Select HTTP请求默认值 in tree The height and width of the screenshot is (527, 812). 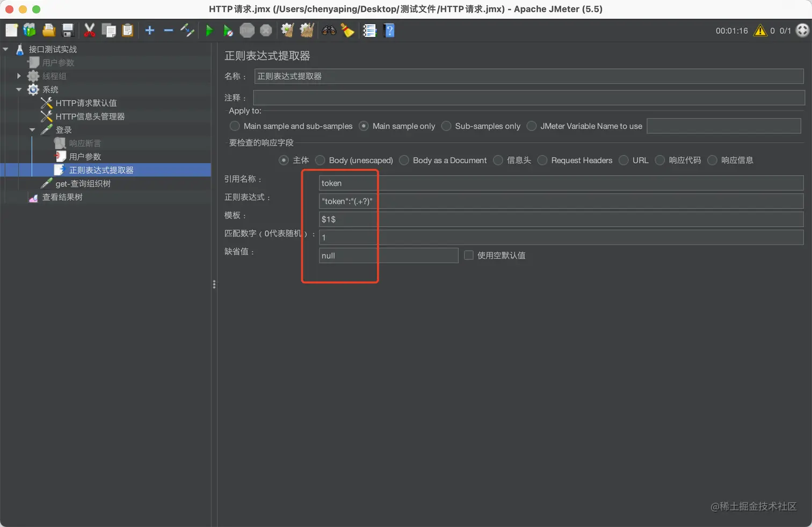pos(86,103)
